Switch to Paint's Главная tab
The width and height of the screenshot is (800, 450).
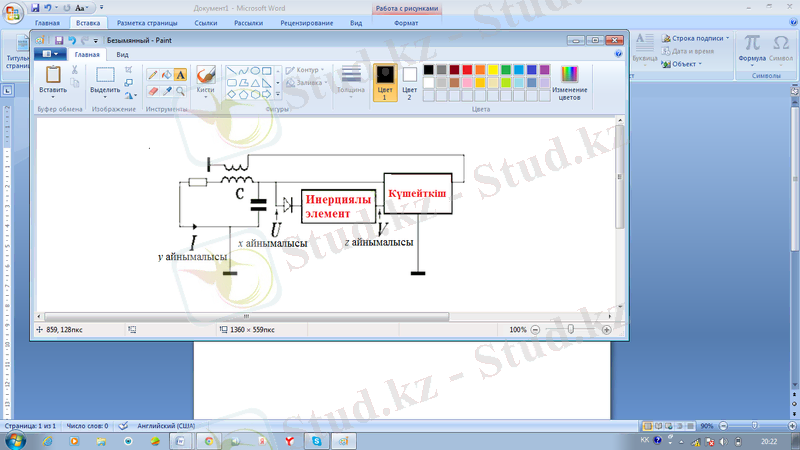click(87, 55)
